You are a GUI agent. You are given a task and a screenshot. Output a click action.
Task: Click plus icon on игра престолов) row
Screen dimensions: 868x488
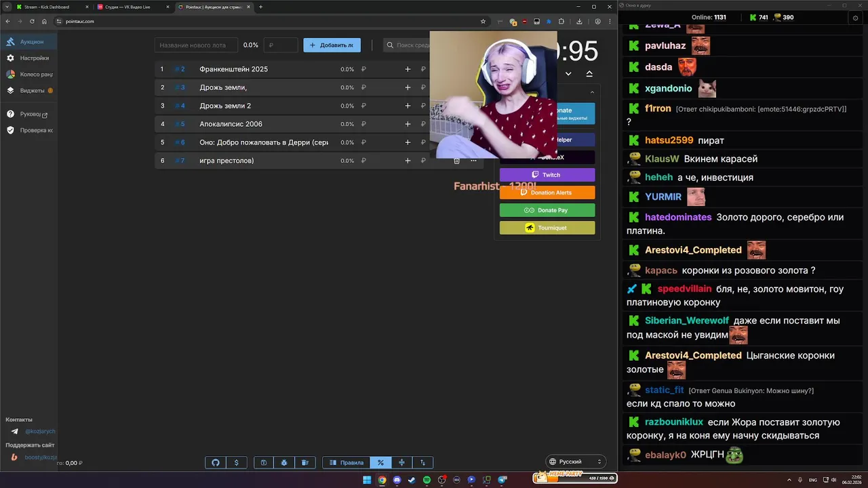(x=408, y=161)
